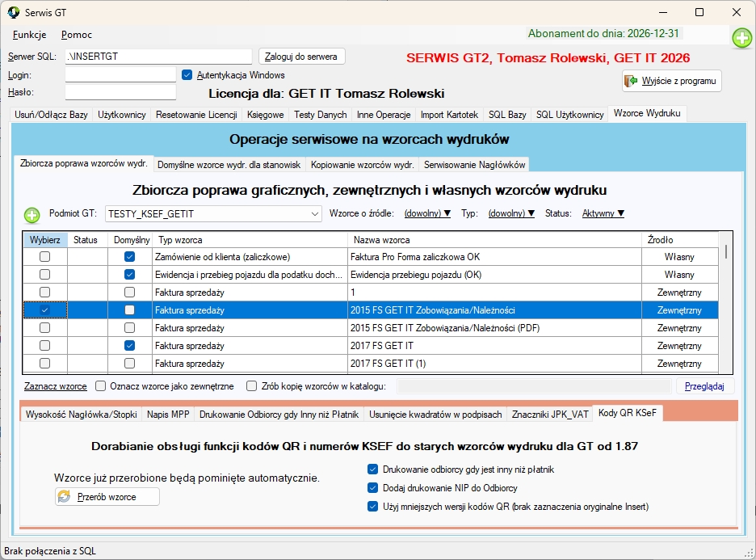Expand Wzorce o źródle (dowolny) dropdown
756x560 pixels.
tap(427, 214)
